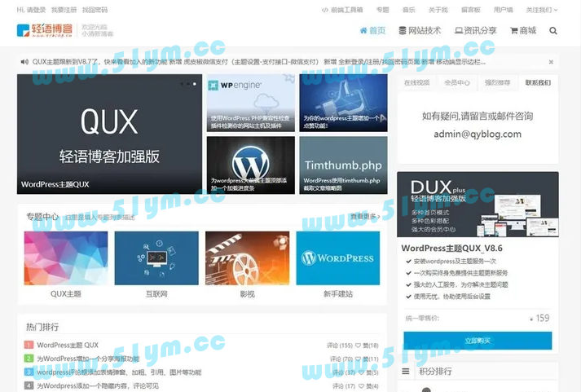Open the 互联网 topic card image

156,258
